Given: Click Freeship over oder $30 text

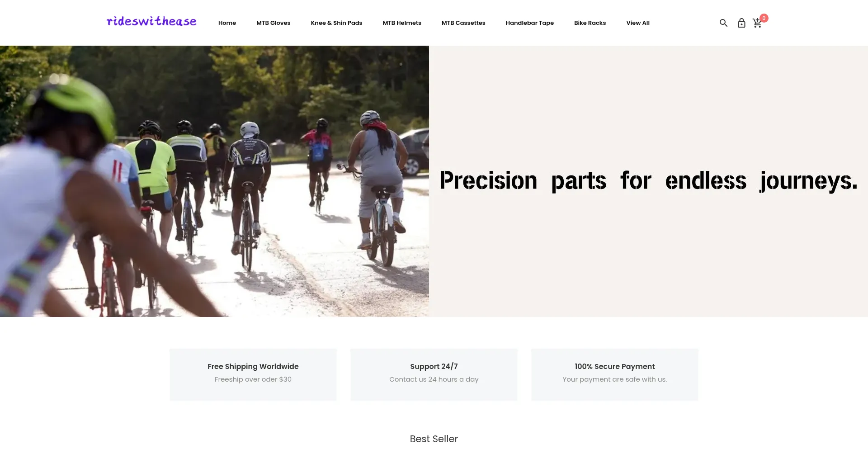Looking at the screenshot, I should tap(253, 379).
